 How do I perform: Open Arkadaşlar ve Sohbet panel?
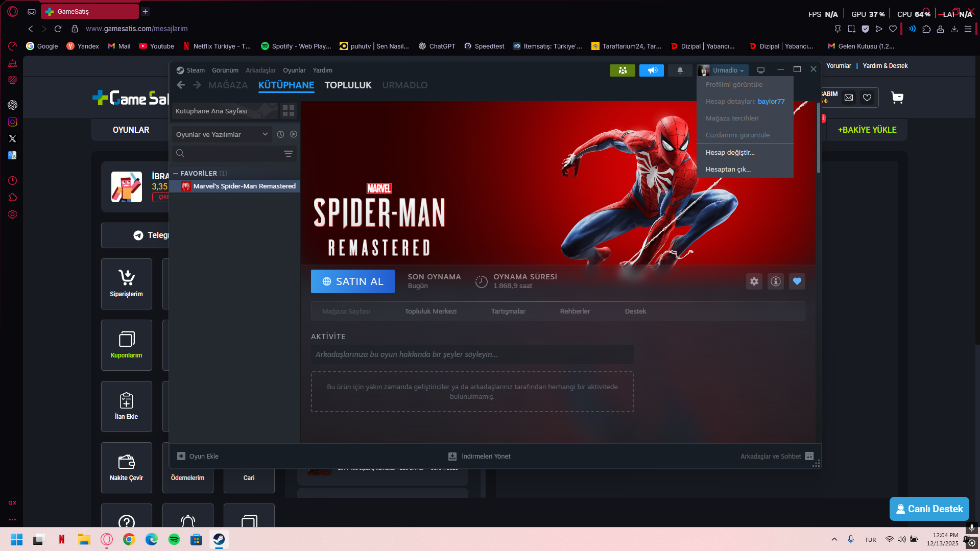[777, 457]
